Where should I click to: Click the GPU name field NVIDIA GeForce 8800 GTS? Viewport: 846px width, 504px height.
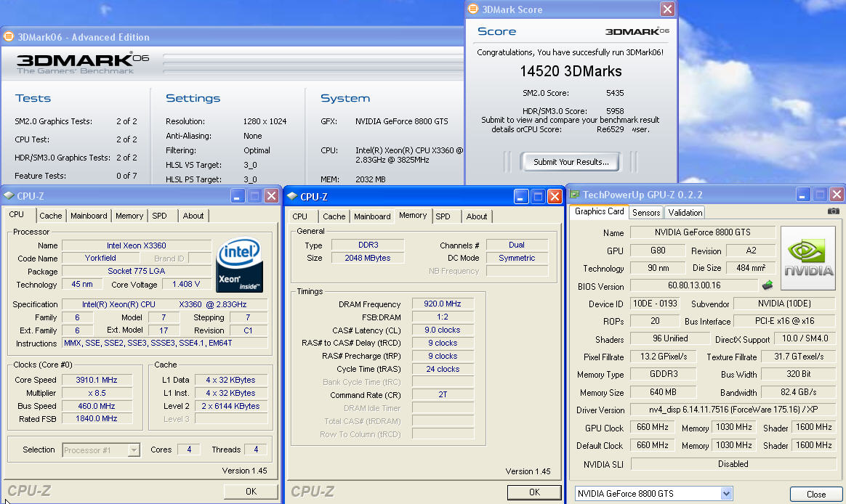click(x=703, y=232)
